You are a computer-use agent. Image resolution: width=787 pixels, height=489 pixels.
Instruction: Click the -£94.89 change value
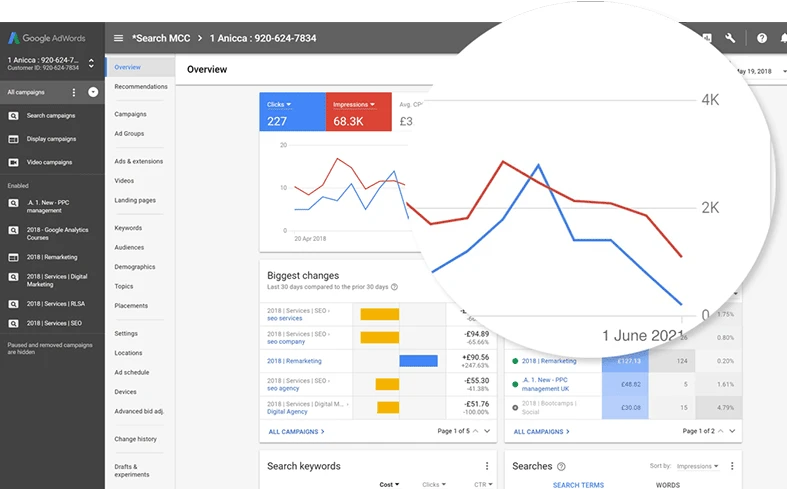(x=476, y=334)
